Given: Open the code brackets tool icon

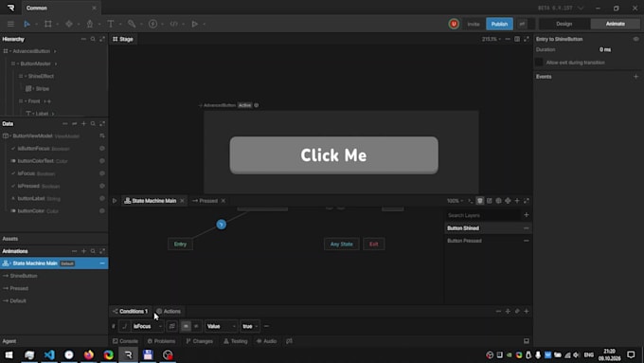Looking at the screenshot, I should coord(173,24).
